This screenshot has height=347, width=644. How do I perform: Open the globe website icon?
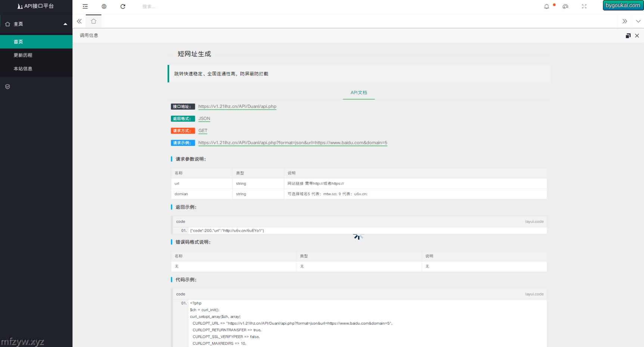(104, 6)
